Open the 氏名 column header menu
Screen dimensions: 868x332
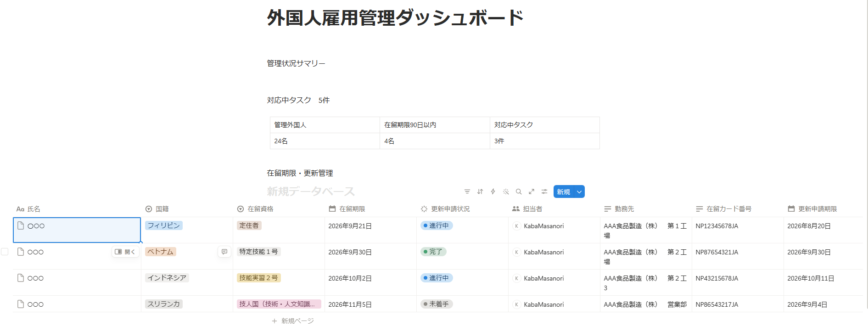pos(77,209)
